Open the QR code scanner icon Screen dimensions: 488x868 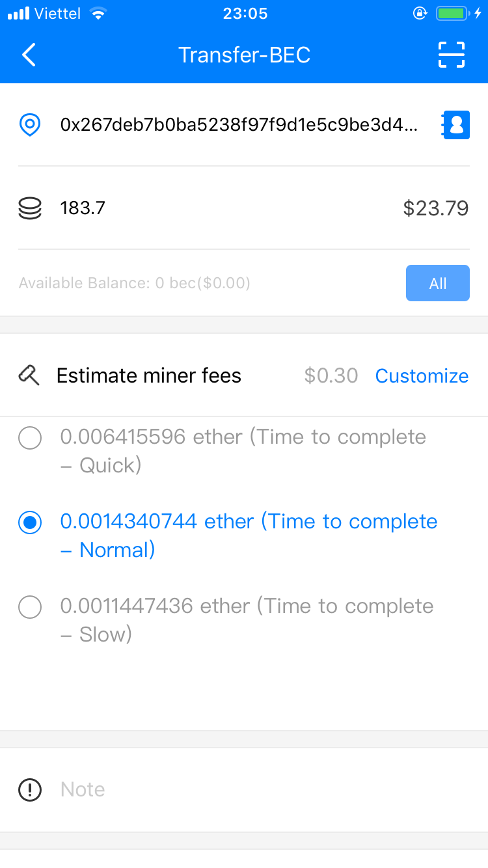[451, 55]
